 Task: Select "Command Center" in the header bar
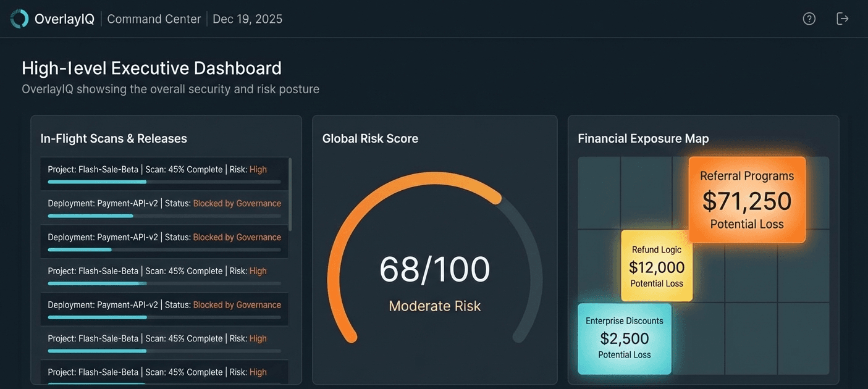pos(153,19)
